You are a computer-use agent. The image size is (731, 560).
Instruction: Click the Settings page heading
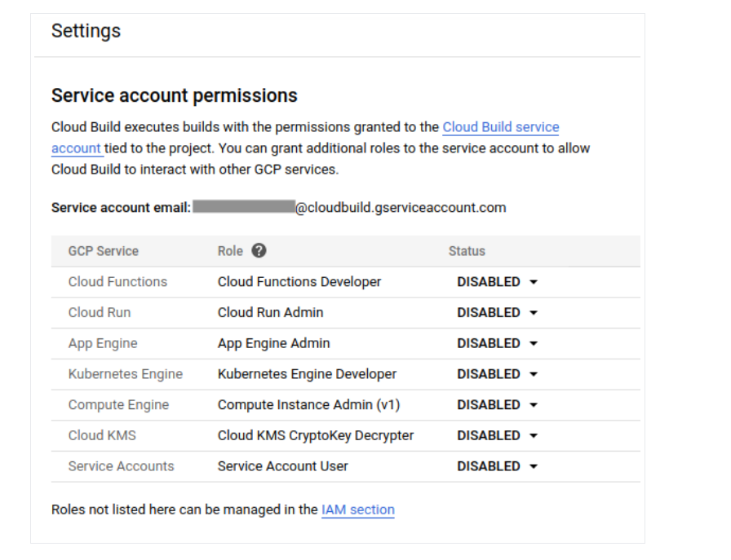(86, 30)
